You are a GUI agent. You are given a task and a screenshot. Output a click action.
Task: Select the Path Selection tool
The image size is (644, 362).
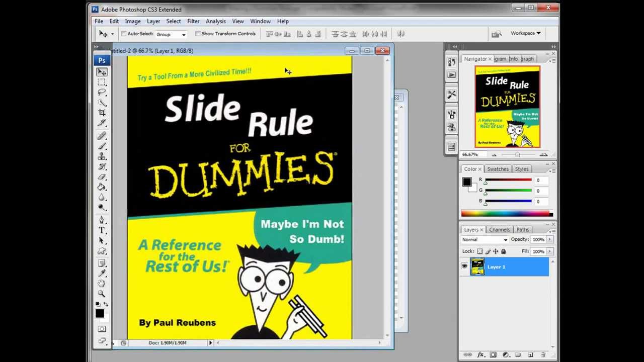tap(102, 240)
